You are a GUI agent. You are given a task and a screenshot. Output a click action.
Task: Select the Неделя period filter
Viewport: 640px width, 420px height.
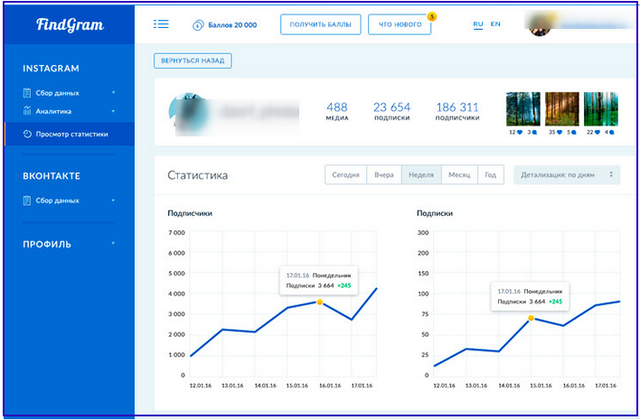[x=421, y=175]
